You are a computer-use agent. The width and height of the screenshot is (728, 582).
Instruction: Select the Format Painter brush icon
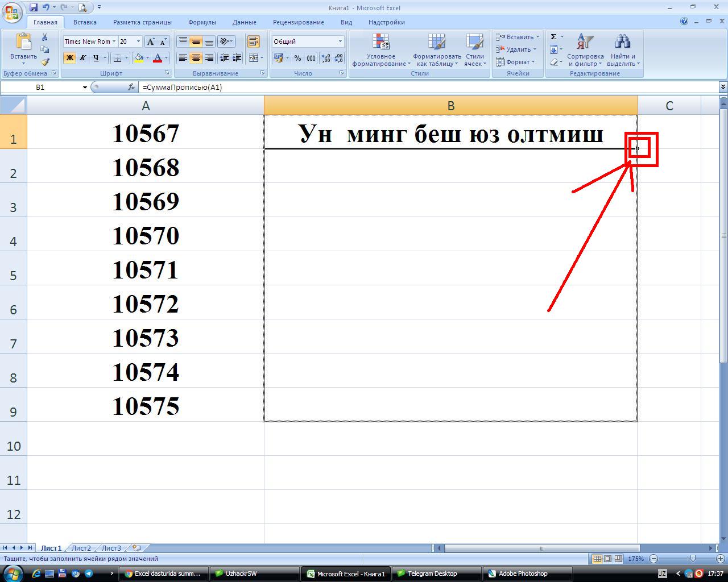[x=45, y=62]
